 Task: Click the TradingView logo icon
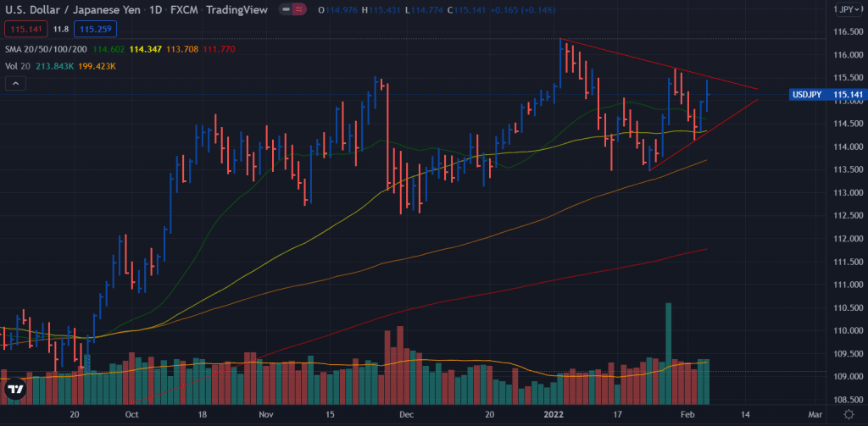point(16,389)
